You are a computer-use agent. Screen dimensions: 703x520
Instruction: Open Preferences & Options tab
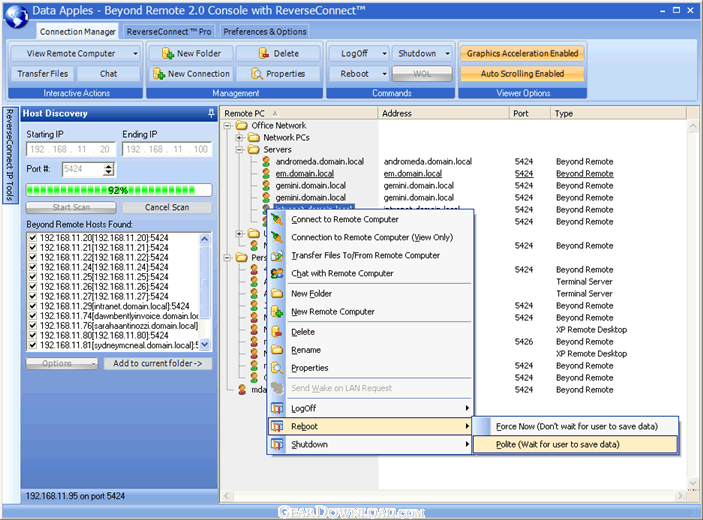pyautogui.click(x=265, y=31)
